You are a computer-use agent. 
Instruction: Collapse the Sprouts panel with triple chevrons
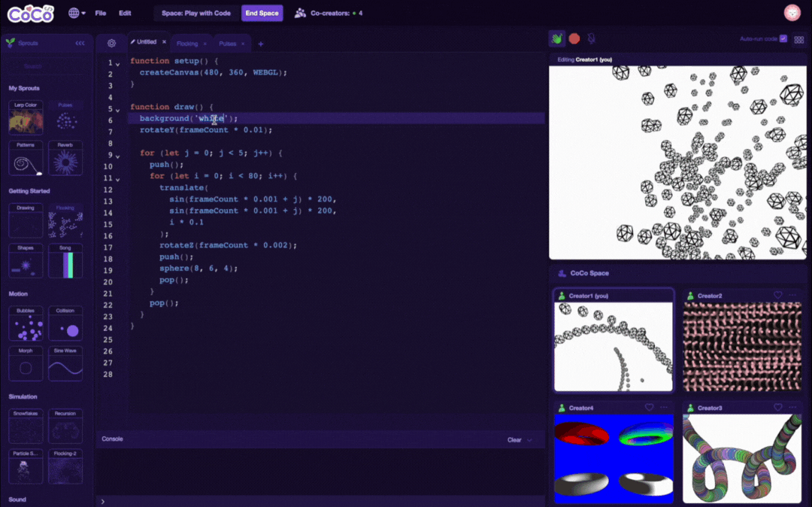pyautogui.click(x=80, y=43)
